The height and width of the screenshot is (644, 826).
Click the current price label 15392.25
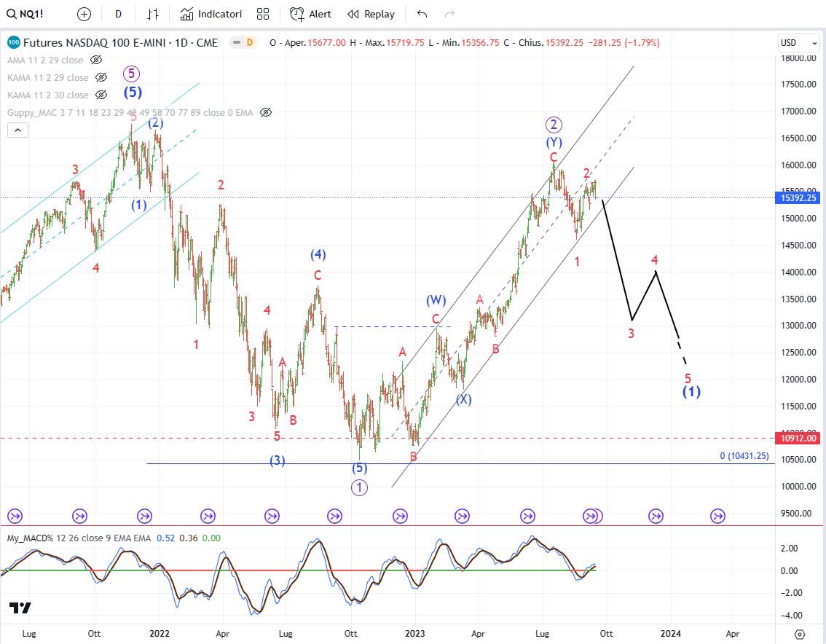point(798,198)
